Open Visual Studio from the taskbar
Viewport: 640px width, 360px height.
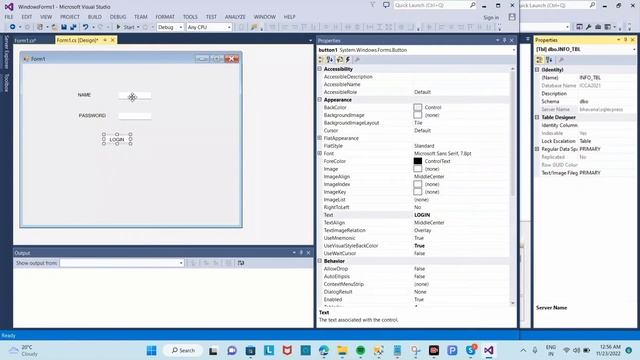(489, 350)
